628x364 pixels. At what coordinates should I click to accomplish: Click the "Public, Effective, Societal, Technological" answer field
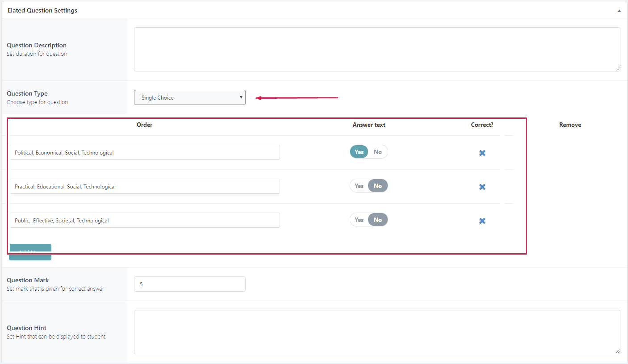point(144,220)
